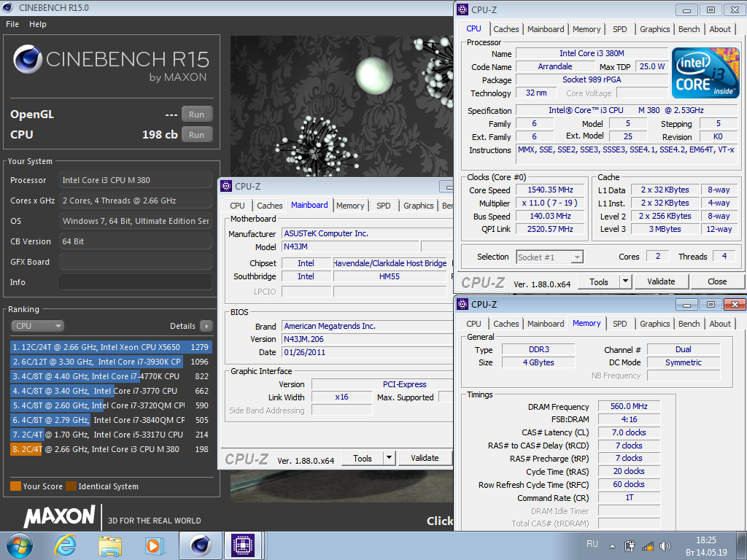The image size is (747, 560).
Task: Click the network signal tray icon
Action: 648,546
